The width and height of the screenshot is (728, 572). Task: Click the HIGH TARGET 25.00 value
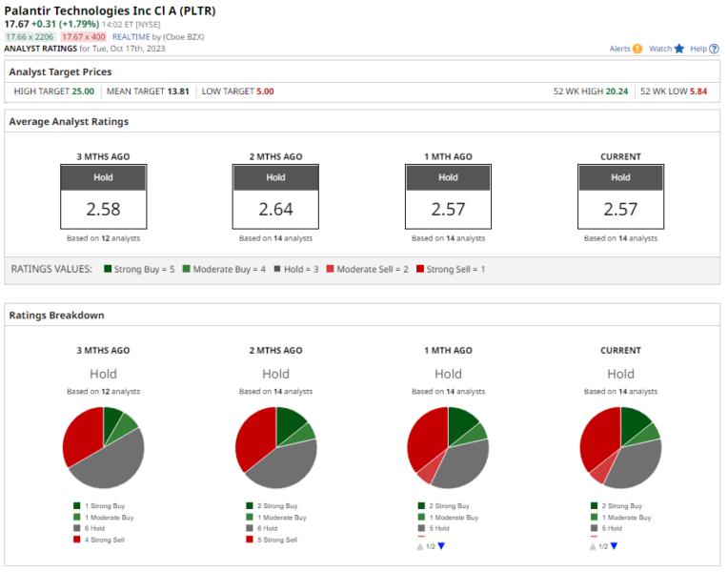[83, 92]
